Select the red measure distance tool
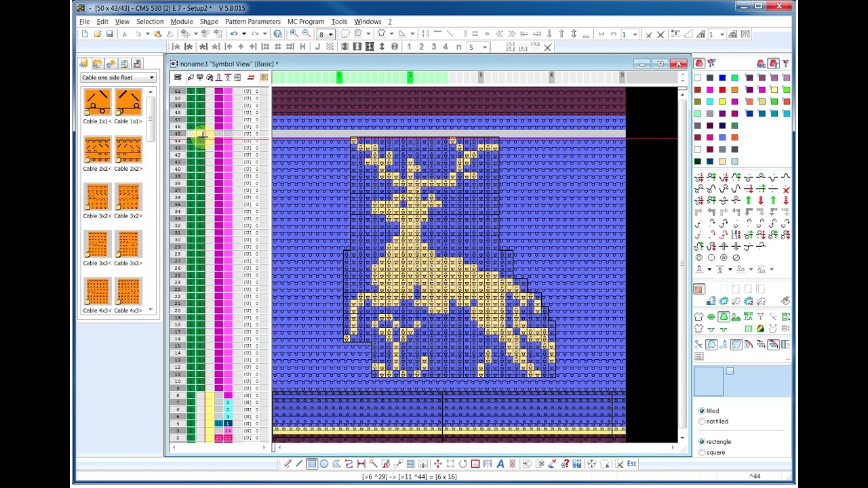The height and width of the screenshot is (488, 868). (x=361, y=464)
